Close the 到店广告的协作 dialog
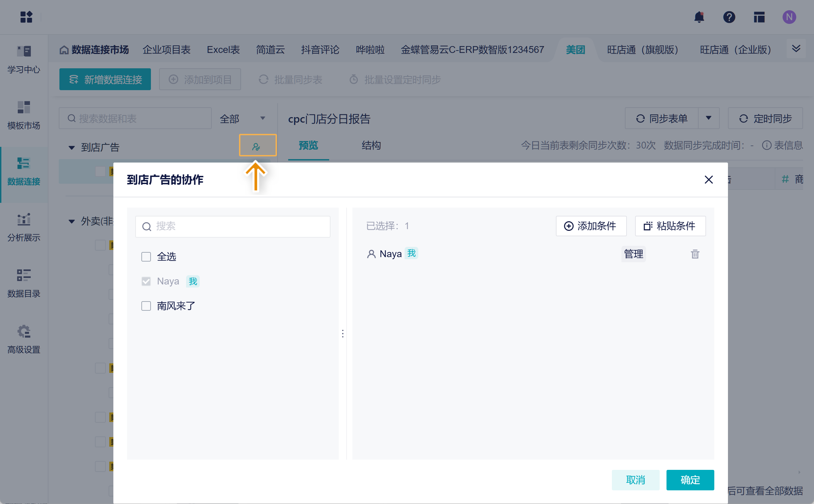The image size is (814, 504). tap(708, 180)
